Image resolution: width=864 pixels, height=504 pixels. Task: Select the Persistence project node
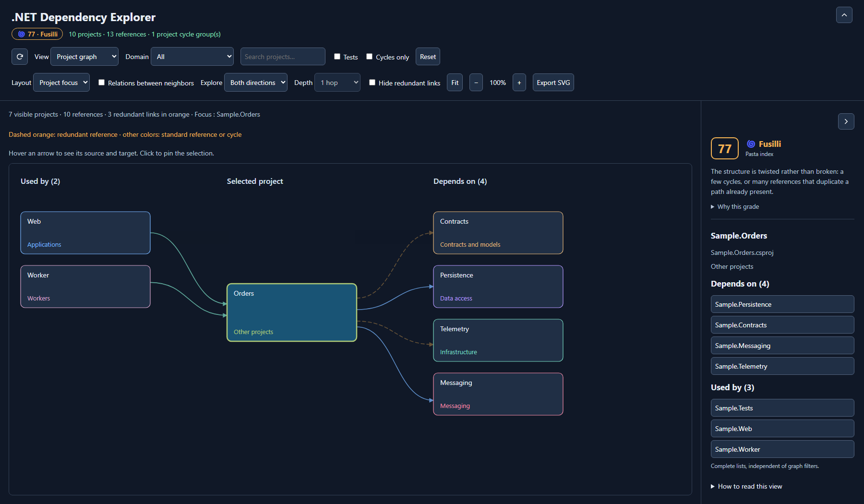[x=498, y=287]
